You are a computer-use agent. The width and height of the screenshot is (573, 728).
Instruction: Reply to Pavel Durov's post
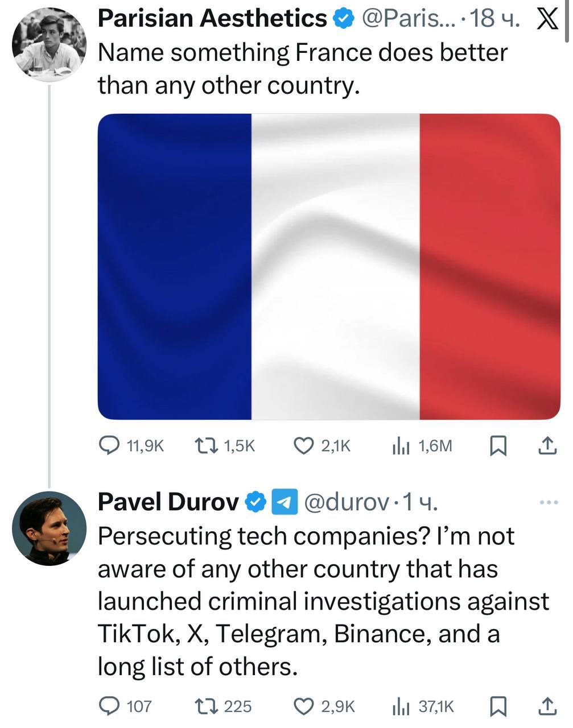pyautogui.click(x=109, y=706)
